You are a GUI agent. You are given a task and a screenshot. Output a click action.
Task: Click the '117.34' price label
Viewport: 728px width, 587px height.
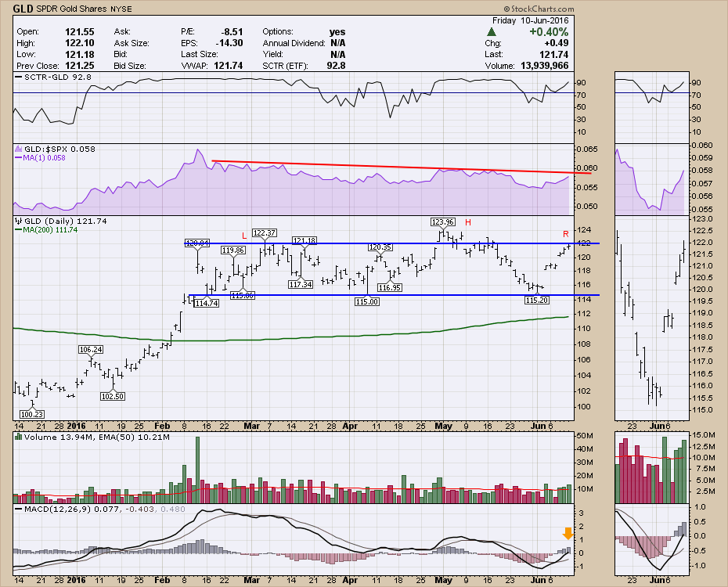click(x=301, y=284)
